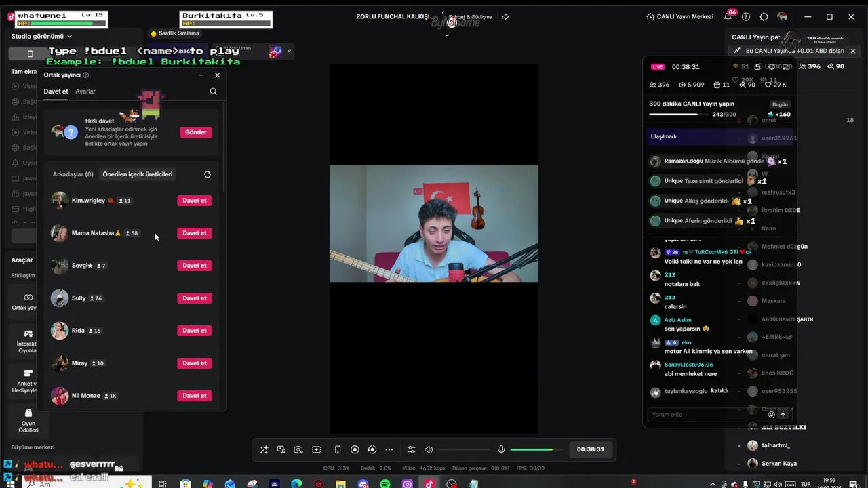Switch to the mobile portrait layout icon

tap(338, 449)
